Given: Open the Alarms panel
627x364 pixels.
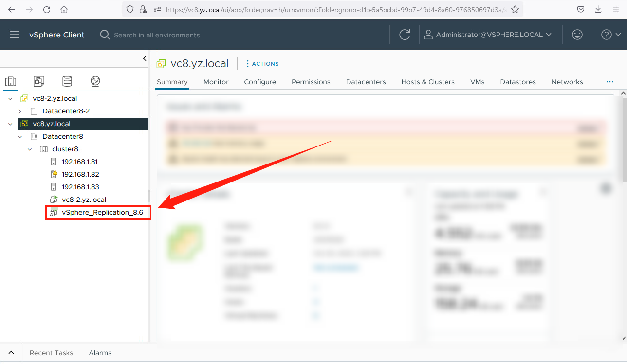Looking at the screenshot, I should pos(100,353).
